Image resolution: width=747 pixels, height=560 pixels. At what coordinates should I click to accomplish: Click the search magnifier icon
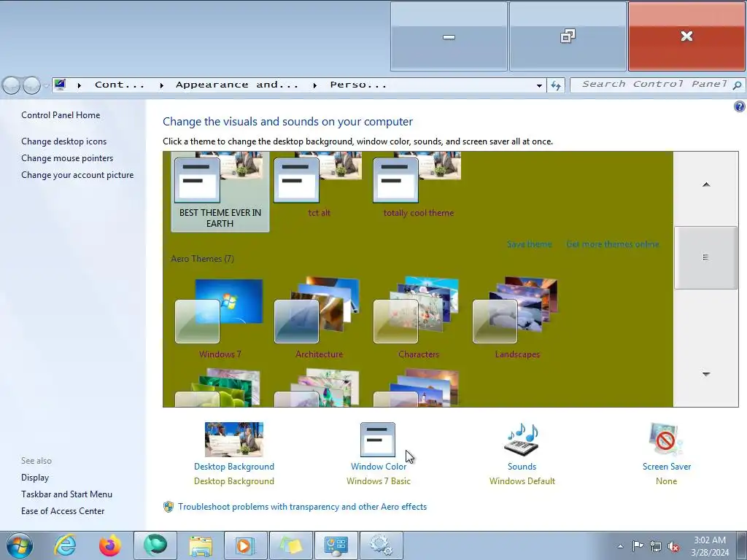click(x=737, y=85)
